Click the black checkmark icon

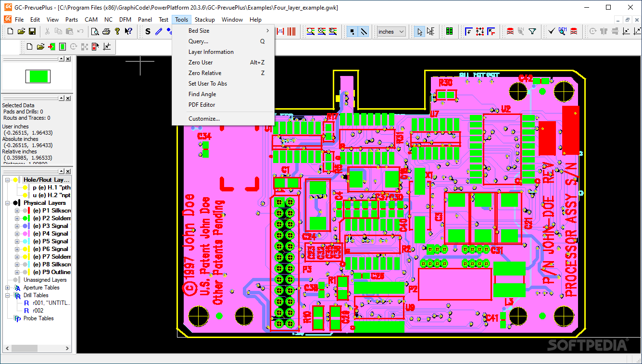(x=552, y=31)
